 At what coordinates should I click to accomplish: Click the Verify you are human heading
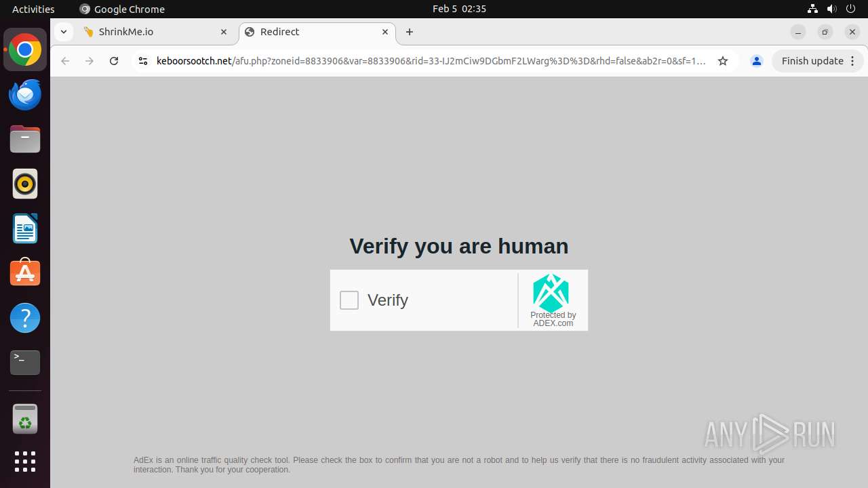pos(459,246)
